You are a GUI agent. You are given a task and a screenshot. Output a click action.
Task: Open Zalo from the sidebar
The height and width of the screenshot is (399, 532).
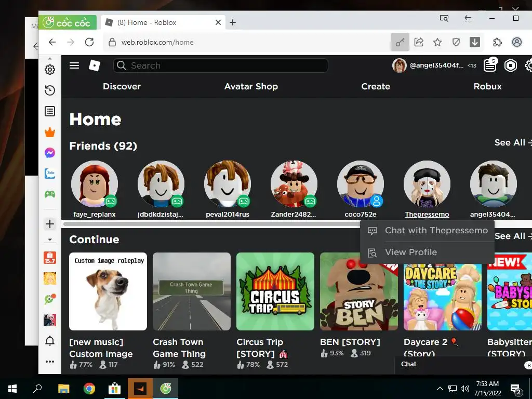[x=50, y=174]
